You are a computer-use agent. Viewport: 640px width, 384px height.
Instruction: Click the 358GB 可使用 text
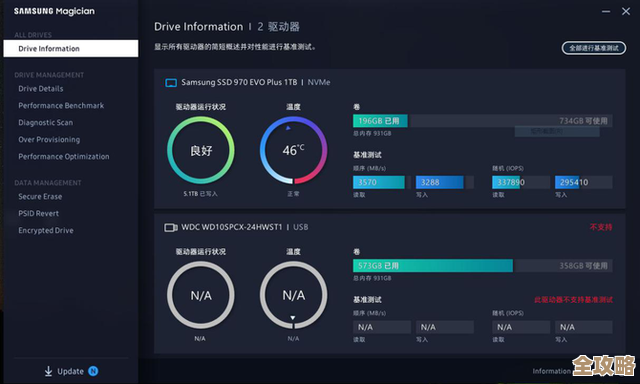pos(583,266)
